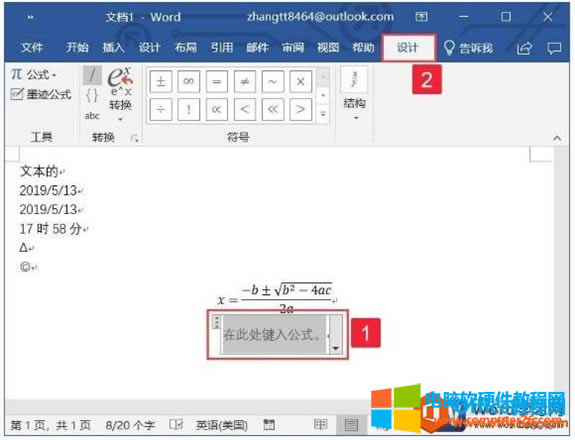Image resolution: width=575 pixels, height=440 pixels.
Task: Insert the proportional-to symbol
Action: pyautogui.click(x=216, y=109)
